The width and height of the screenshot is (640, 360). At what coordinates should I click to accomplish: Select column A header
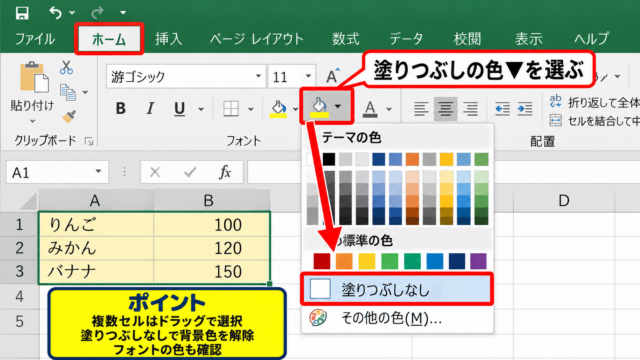[96, 200]
